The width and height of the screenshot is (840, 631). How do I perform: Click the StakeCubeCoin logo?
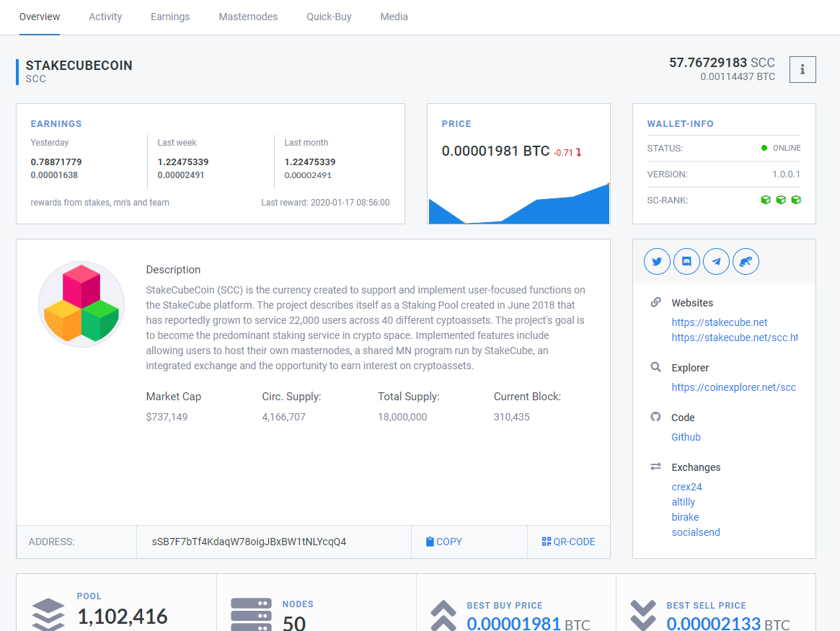tap(81, 304)
